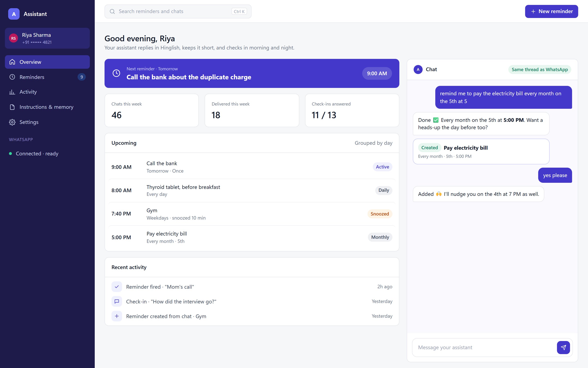
Task: Click the Active badge on Call the bank
Action: pyautogui.click(x=382, y=167)
